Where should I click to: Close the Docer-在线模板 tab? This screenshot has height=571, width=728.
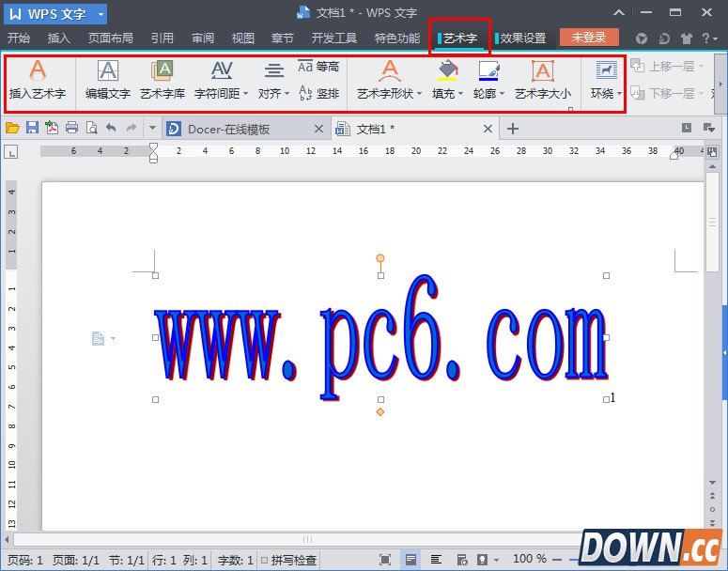click(319, 129)
